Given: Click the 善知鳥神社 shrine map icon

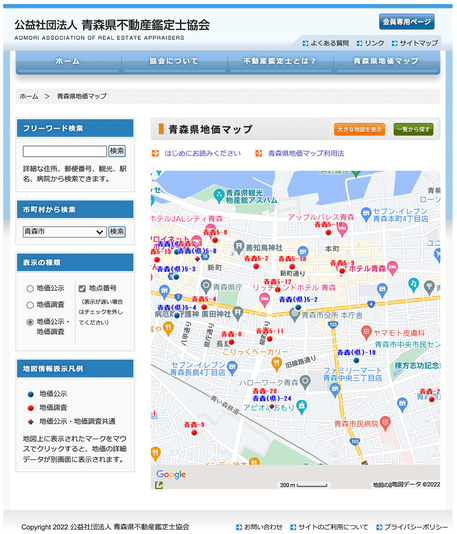Looking at the screenshot, I should 239,246.
